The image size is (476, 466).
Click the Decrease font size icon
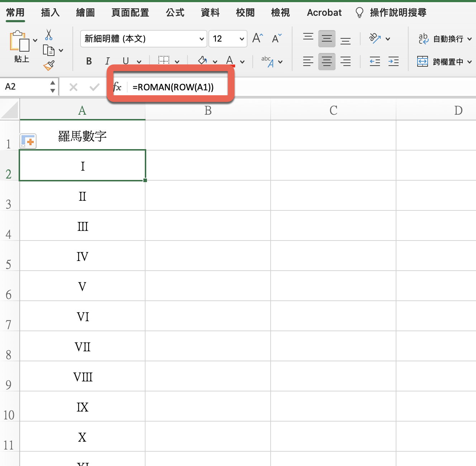[x=276, y=38]
